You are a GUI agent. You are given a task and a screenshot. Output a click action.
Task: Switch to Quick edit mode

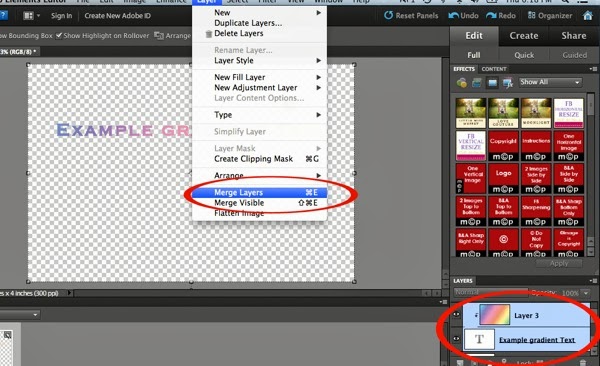[x=524, y=55]
